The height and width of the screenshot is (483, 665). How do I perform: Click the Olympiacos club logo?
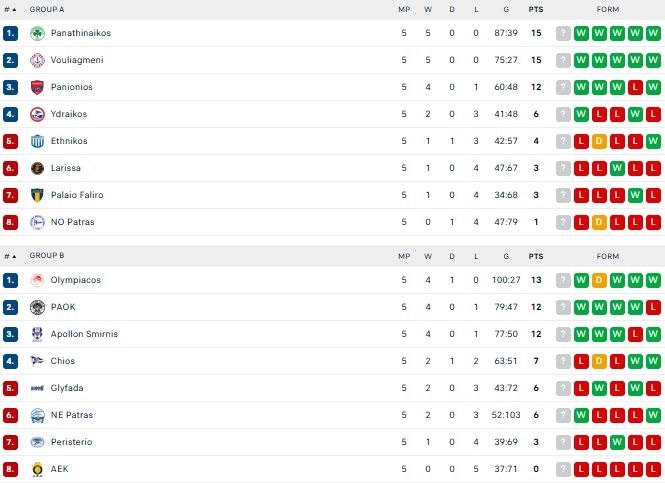[x=38, y=280]
